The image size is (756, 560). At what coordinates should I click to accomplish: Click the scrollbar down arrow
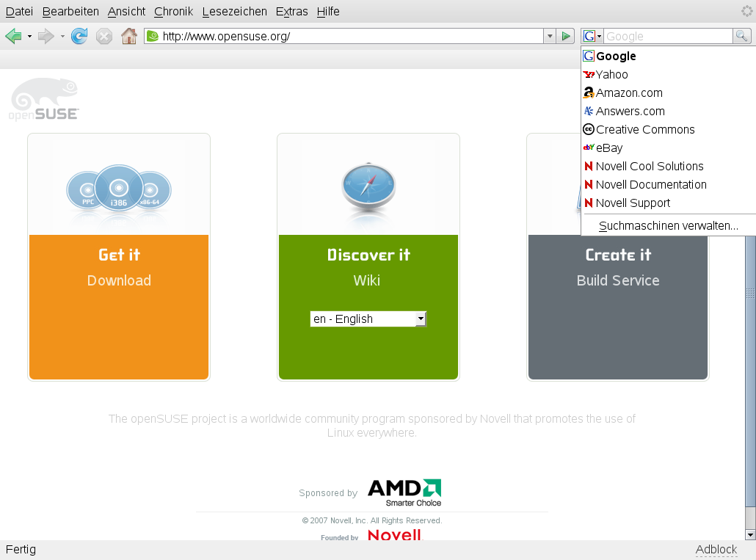coord(750,535)
